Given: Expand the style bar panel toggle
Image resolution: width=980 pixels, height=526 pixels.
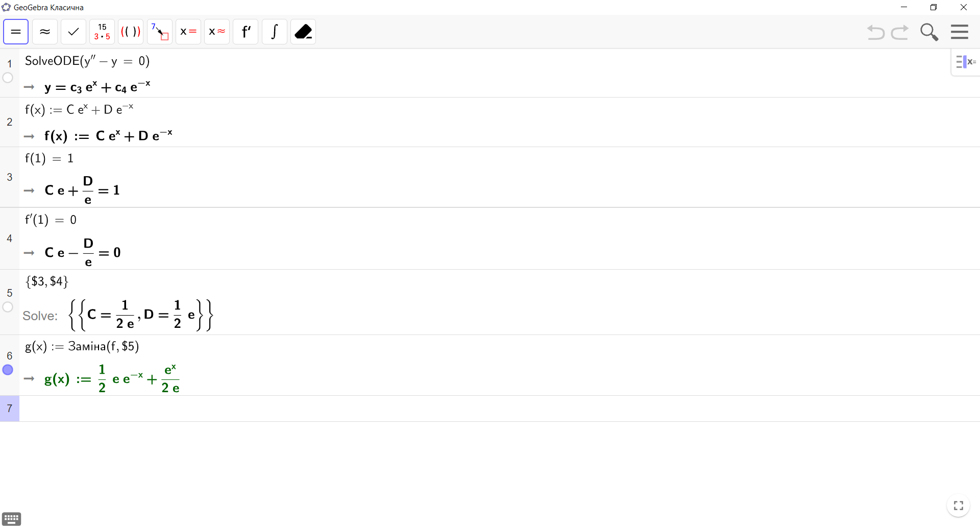Looking at the screenshot, I should pos(965,62).
